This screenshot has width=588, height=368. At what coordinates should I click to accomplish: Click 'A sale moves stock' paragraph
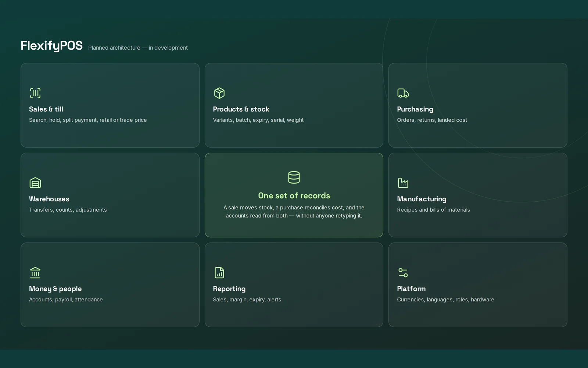(294, 212)
